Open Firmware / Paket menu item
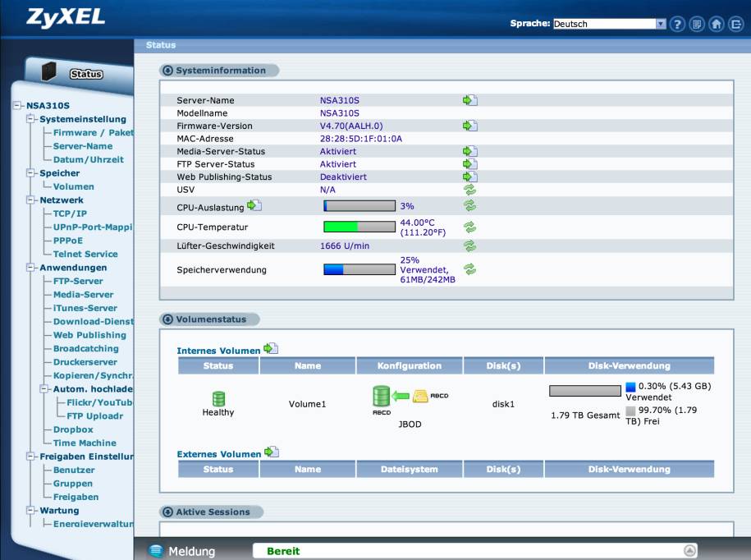 (x=94, y=133)
